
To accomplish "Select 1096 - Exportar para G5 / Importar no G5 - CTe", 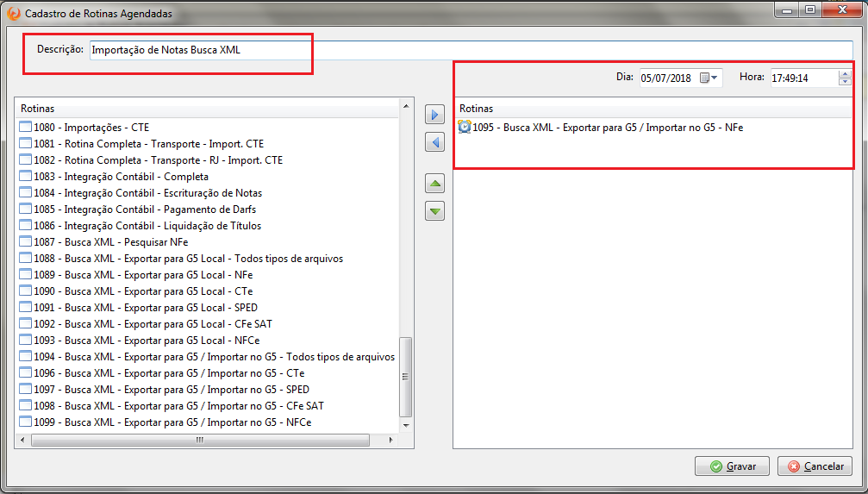I will (170, 372).
